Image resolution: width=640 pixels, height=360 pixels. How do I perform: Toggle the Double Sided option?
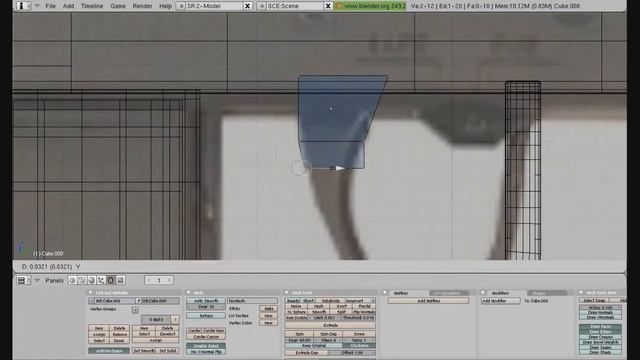coord(206,346)
